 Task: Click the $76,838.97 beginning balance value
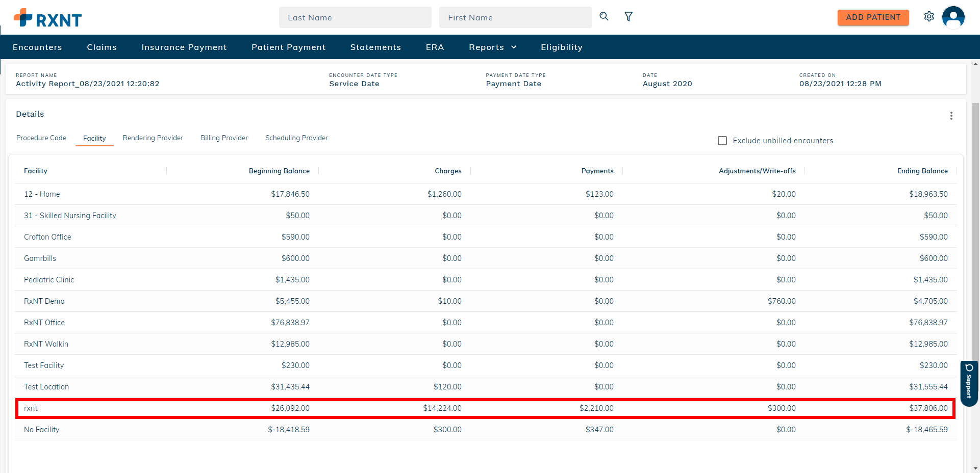pos(290,323)
